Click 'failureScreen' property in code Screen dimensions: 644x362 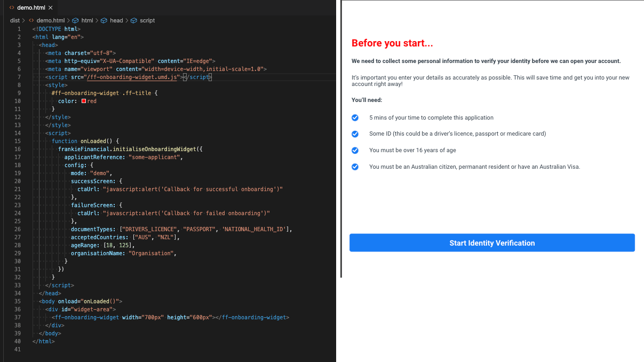[93, 205]
